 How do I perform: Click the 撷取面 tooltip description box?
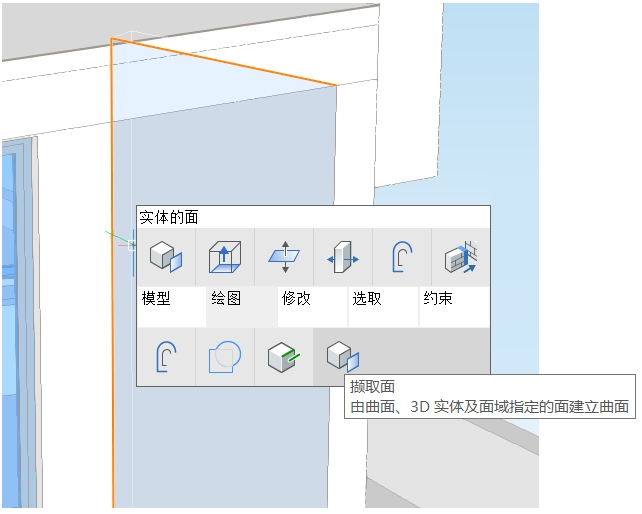coord(490,396)
